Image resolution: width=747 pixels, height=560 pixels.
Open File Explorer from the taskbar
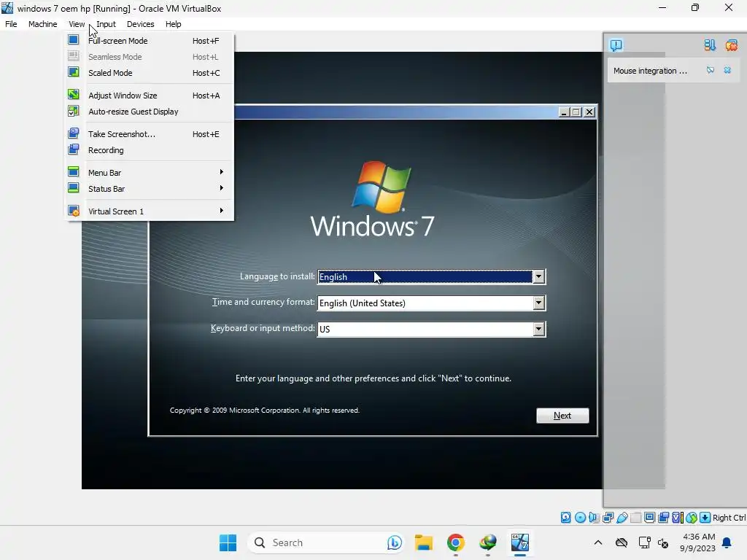pyautogui.click(x=423, y=542)
